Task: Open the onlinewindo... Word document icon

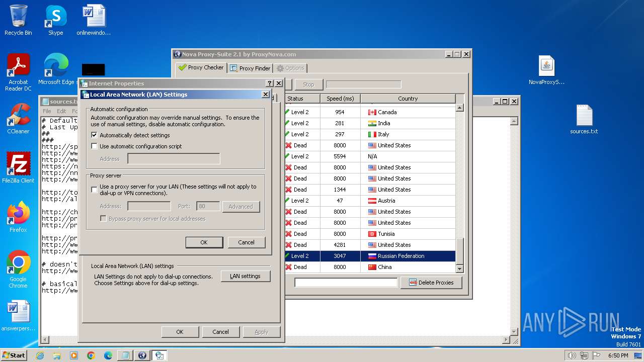Action: (x=94, y=20)
